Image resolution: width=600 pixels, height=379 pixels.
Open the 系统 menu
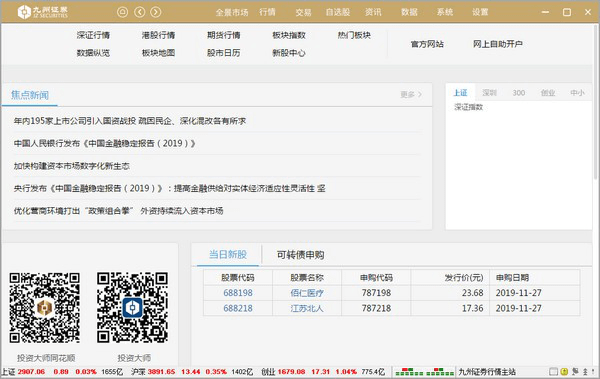(x=445, y=12)
